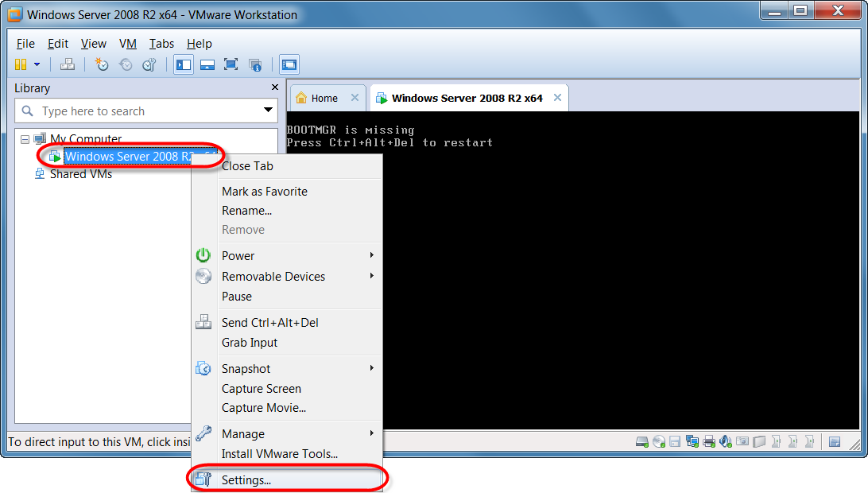Enter full screen mode via the toolbar icon

click(231, 65)
